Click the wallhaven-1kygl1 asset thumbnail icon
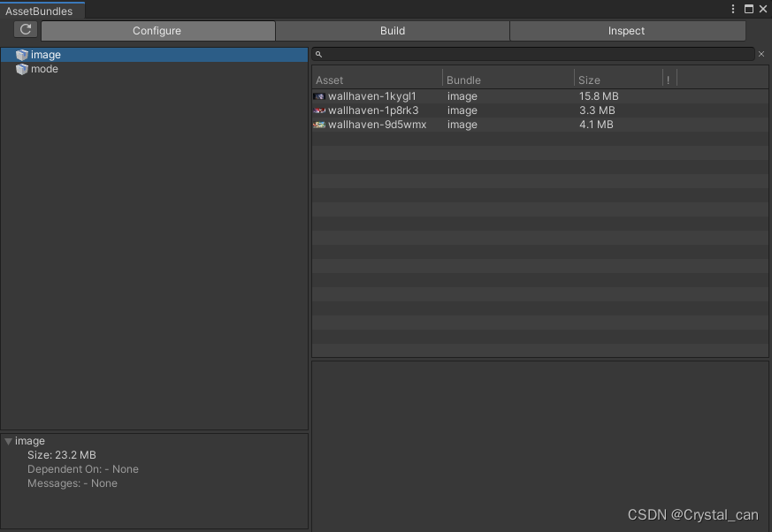The width and height of the screenshot is (772, 532). coord(319,96)
